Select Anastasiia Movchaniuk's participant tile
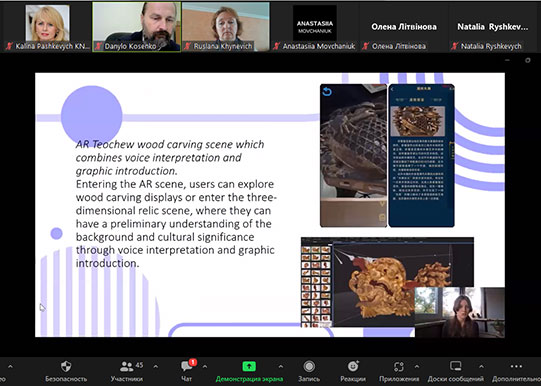Viewport: 541px width, 386px height. tap(315, 27)
